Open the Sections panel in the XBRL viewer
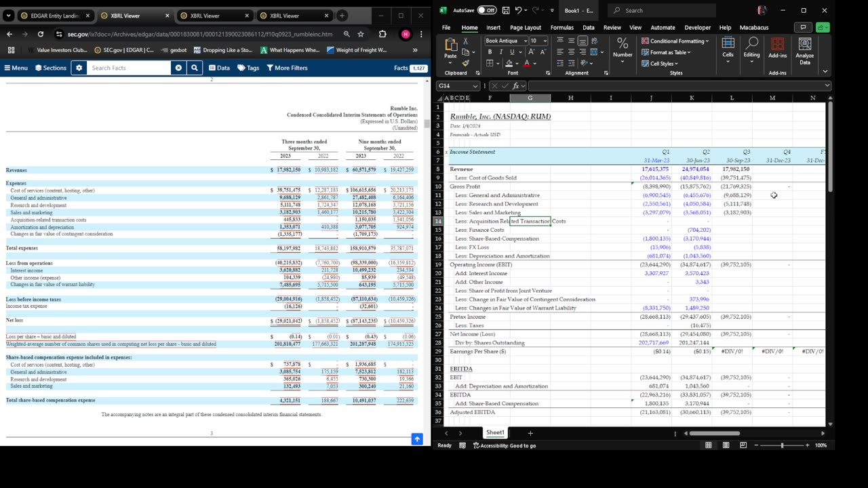Image resolution: width=868 pixels, height=488 pixels. 51,68
